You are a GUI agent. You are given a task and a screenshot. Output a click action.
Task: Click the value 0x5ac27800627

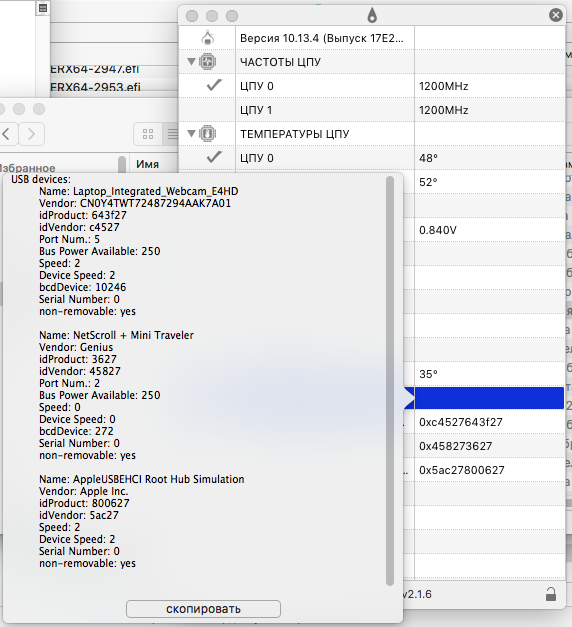[462, 470]
